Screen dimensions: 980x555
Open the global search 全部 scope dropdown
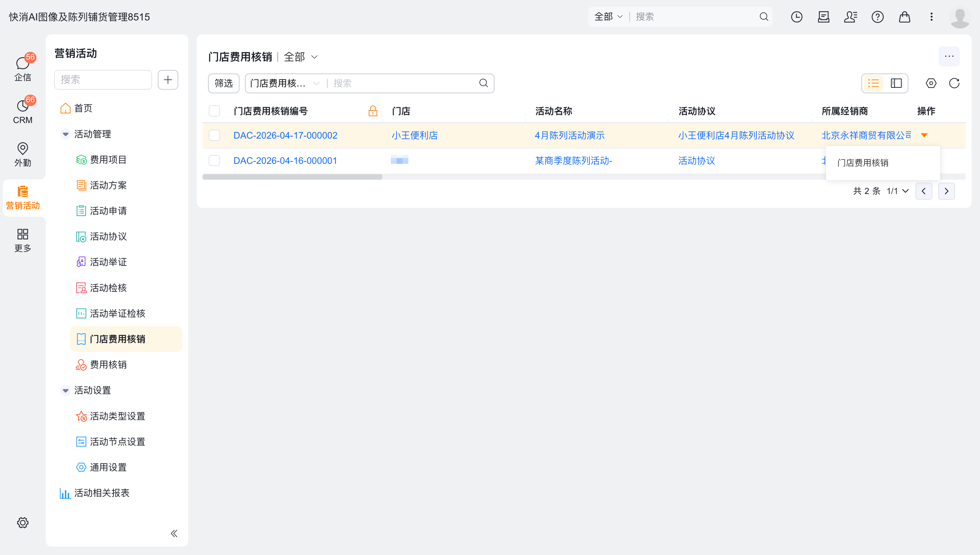[608, 17]
